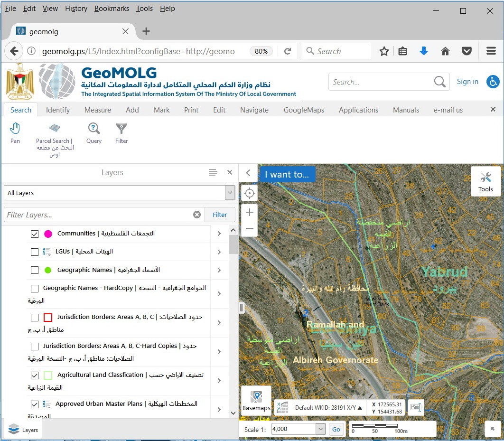Click the GeoMOLG search magnifier icon

click(x=439, y=82)
